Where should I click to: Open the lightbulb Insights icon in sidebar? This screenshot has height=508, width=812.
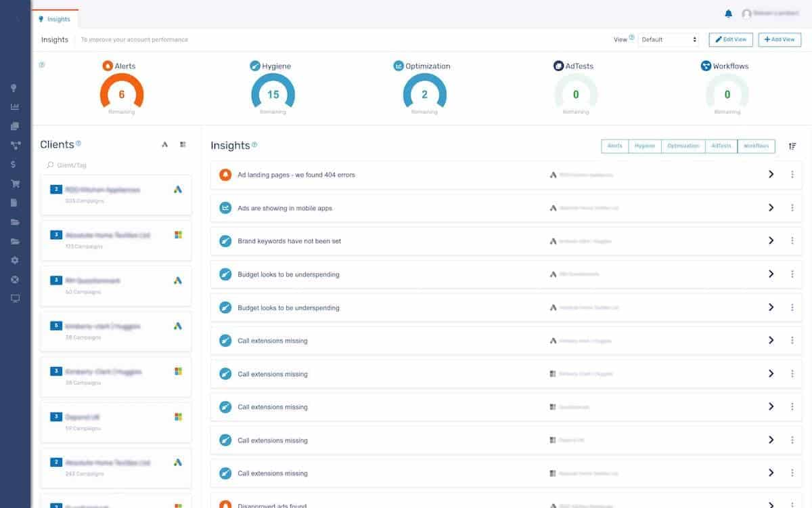tap(14, 88)
